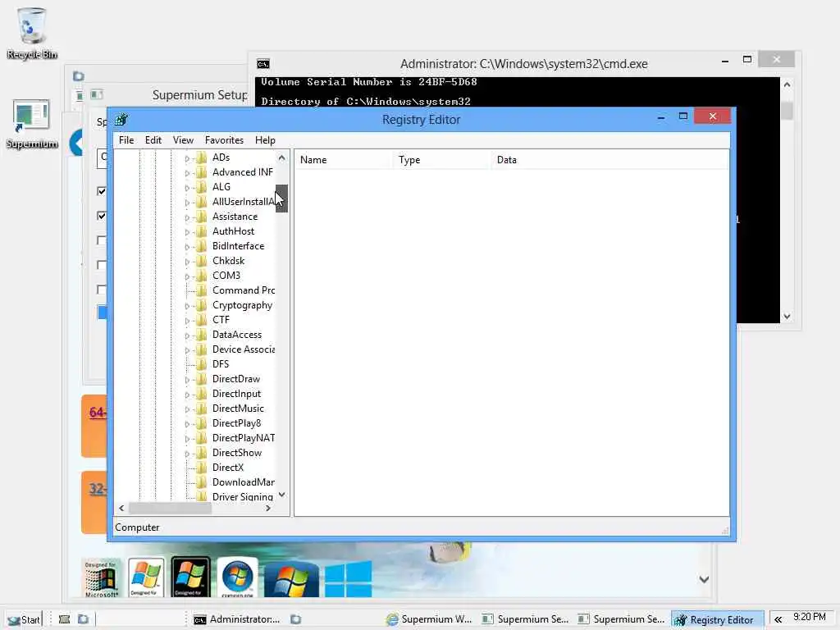Click the taskbar clock showing 9:20 PM

click(x=810, y=617)
